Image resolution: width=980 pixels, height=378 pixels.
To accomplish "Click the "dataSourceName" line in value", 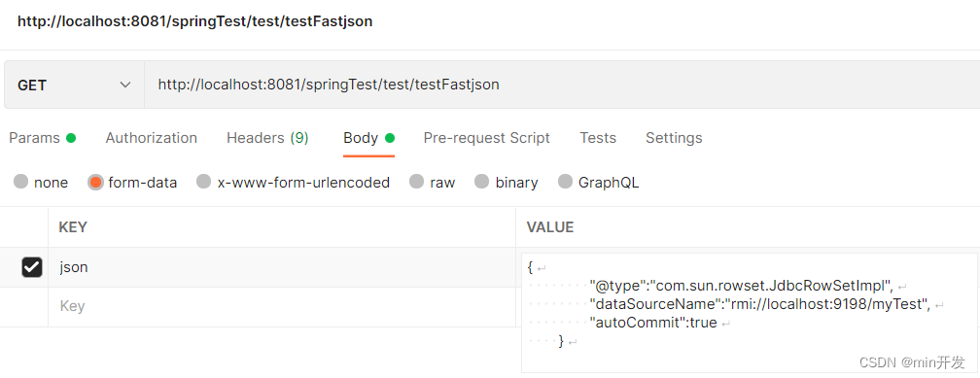I will (760, 304).
